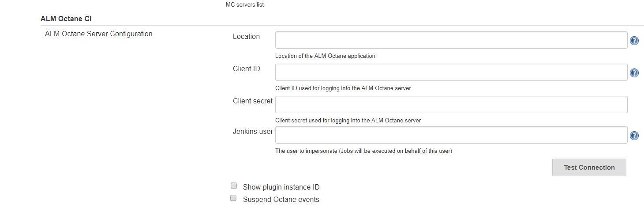Select the Client secret input field
The width and height of the screenshot is (644, 209).
point(451,104)
